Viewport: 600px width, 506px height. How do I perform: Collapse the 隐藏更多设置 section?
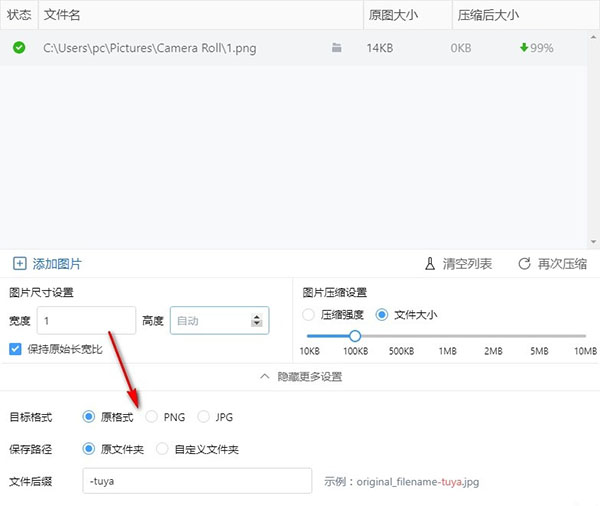pyautogui.click(x=300, y=377)
